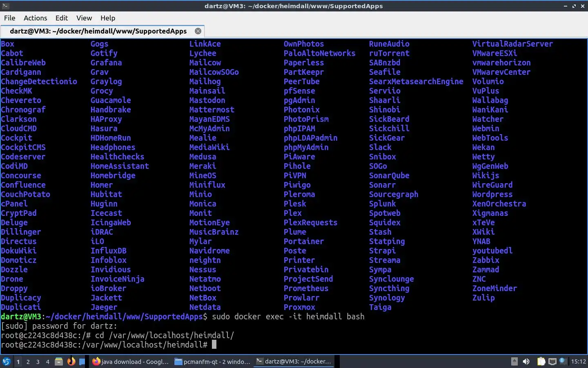Click the phpMyAdmin entry

pyautogui.click(x=306, y=147)
